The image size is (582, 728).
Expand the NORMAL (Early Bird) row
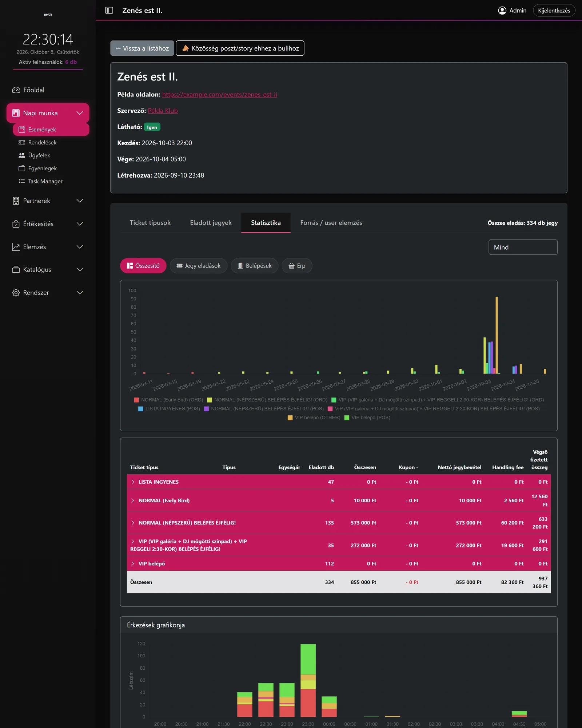(338, 500)
